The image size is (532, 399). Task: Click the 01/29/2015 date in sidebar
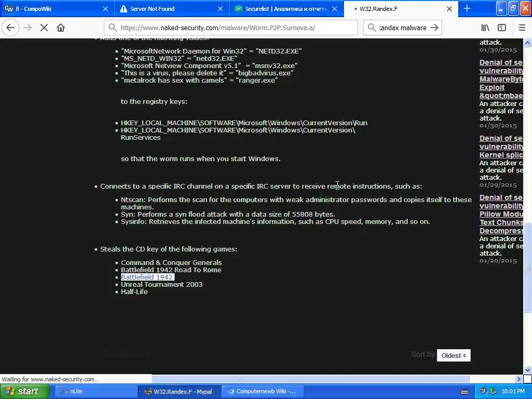pyautogui.click(x=498, y=185)
